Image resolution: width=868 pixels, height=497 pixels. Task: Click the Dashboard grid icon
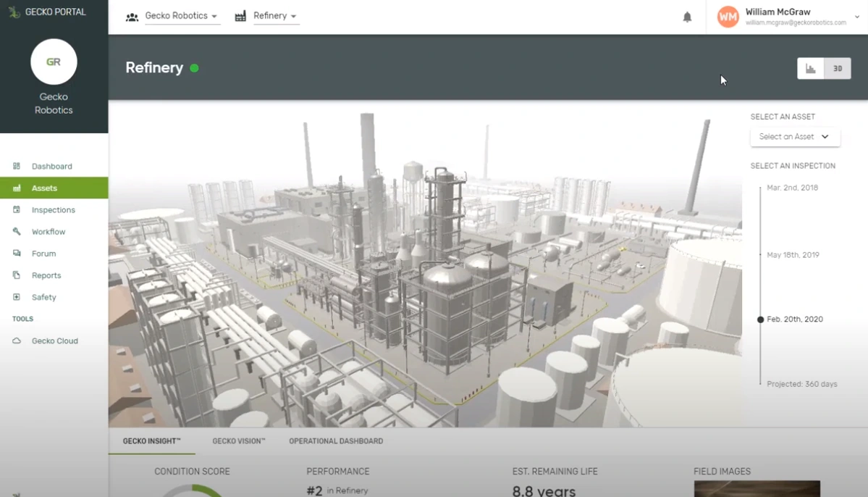(17, 166)
